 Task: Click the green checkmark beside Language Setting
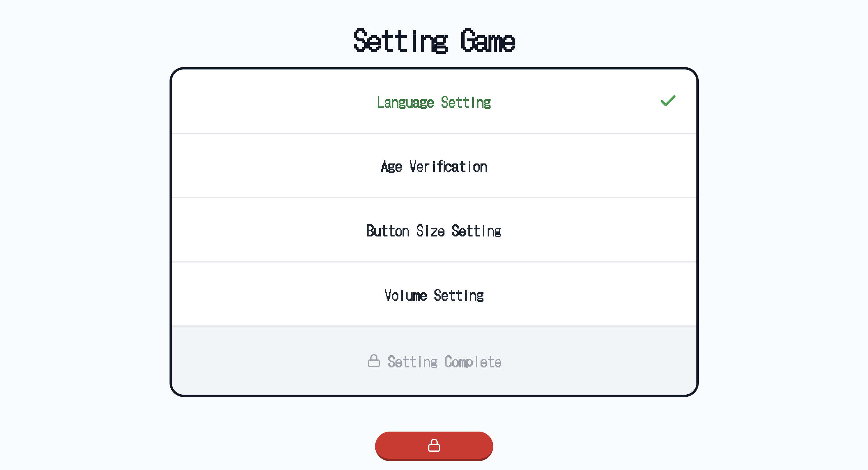point(667,101)
